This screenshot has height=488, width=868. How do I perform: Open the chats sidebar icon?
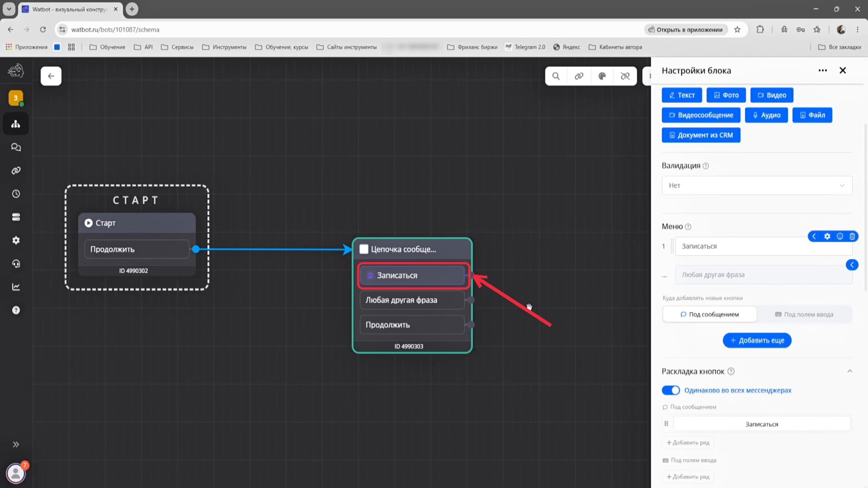click(x=16, y=147)
